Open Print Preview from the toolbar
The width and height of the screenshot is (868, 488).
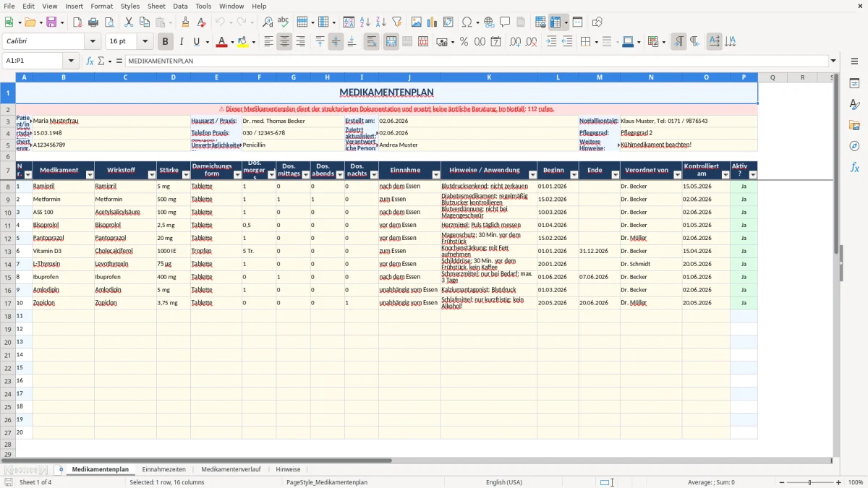[109, 22]
